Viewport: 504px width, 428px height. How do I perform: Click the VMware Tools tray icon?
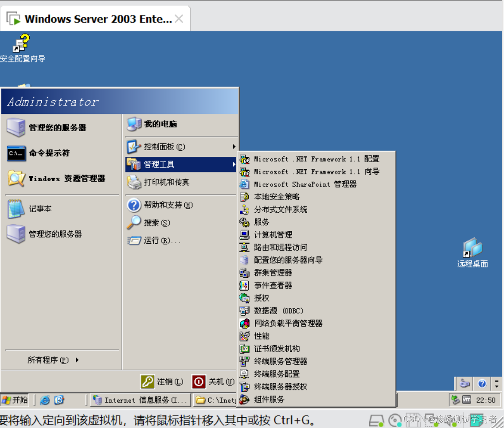(466, 400)
